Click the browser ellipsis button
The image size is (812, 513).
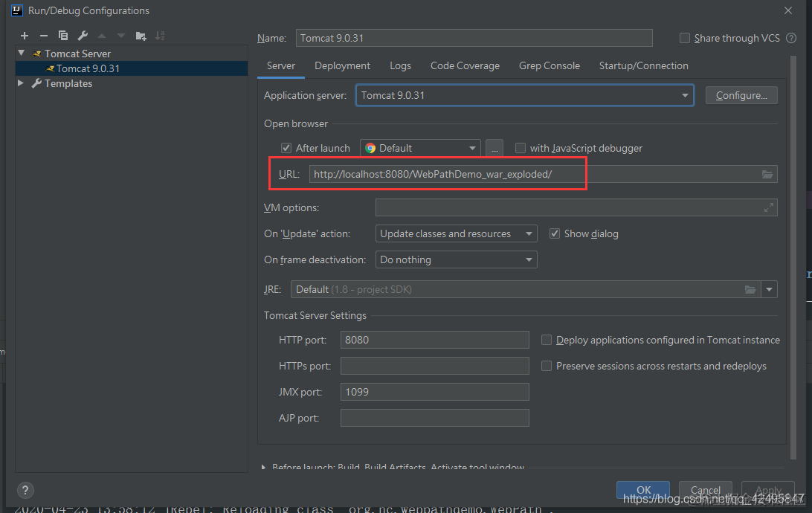point(494,148)
